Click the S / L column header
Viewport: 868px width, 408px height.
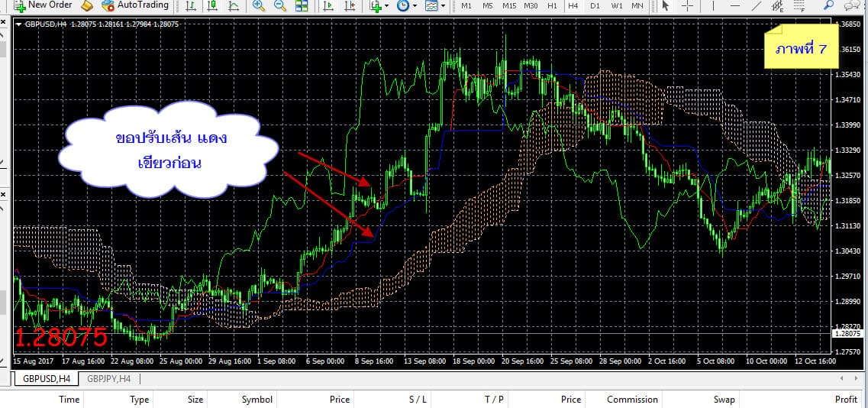tap(418, 399)
